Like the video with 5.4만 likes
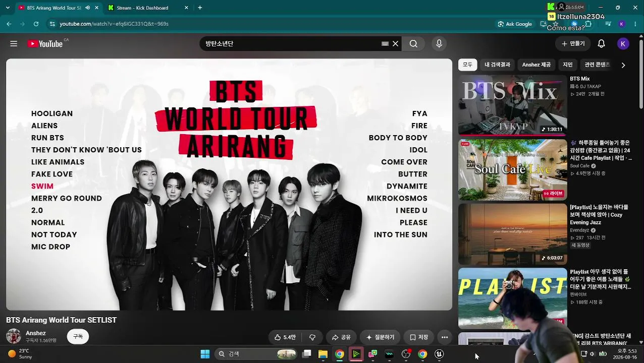 (x=285, y=337)
